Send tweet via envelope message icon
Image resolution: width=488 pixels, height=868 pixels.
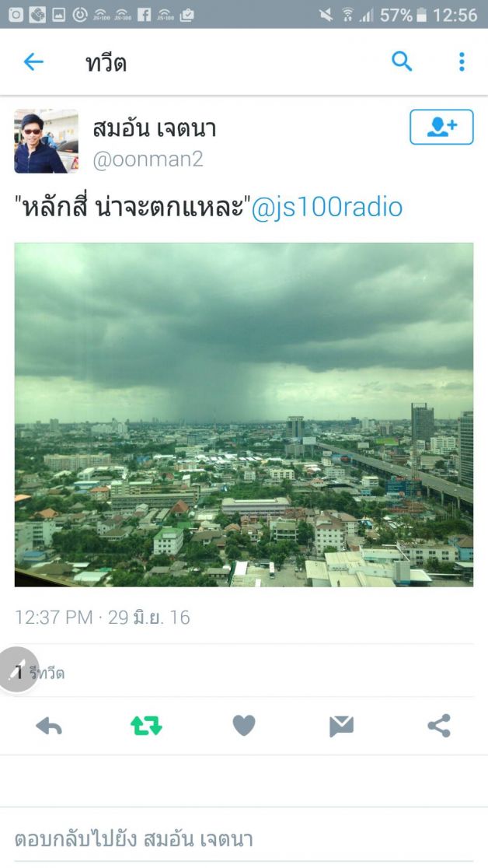coord(341,726)
